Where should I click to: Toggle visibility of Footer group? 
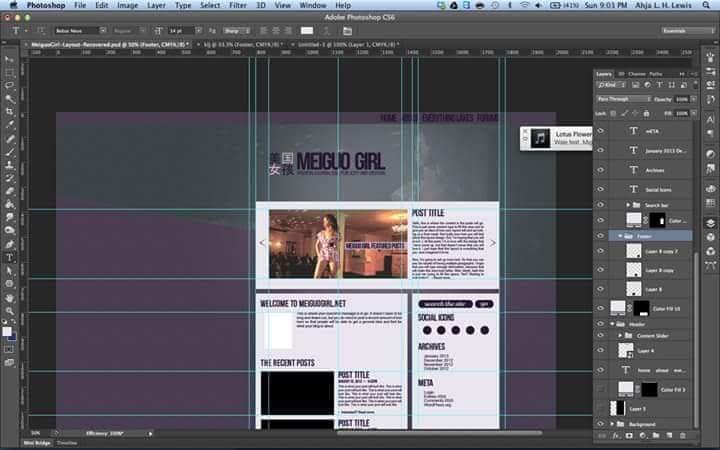(601, 236)
